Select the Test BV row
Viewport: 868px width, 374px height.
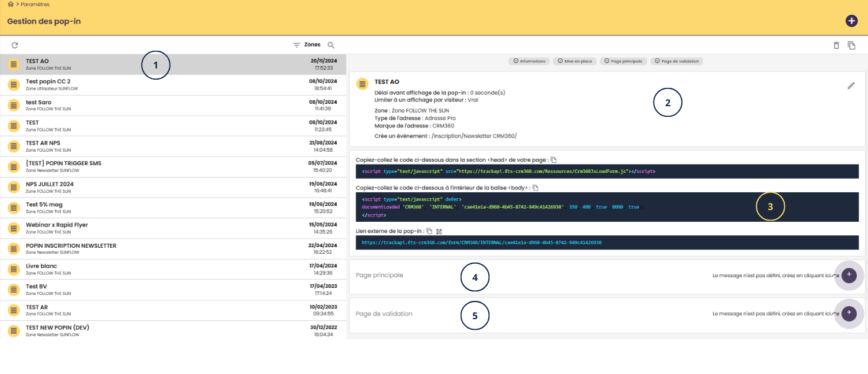173,290
